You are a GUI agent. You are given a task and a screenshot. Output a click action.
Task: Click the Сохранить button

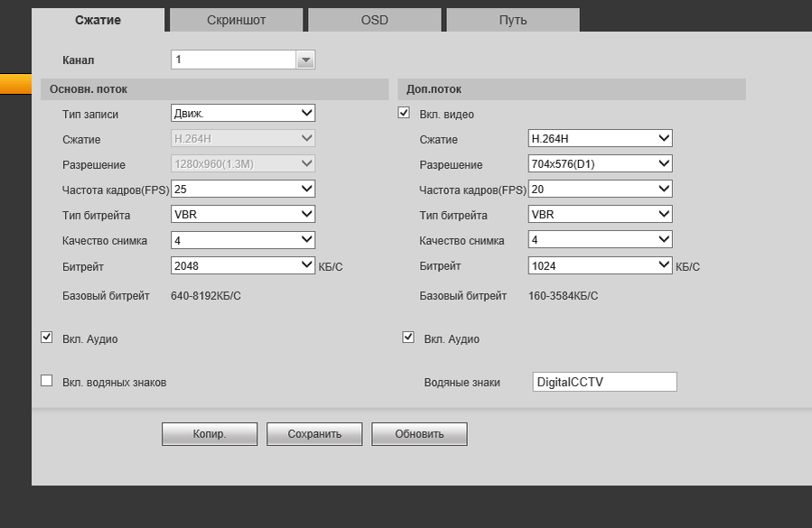[314, 434]
